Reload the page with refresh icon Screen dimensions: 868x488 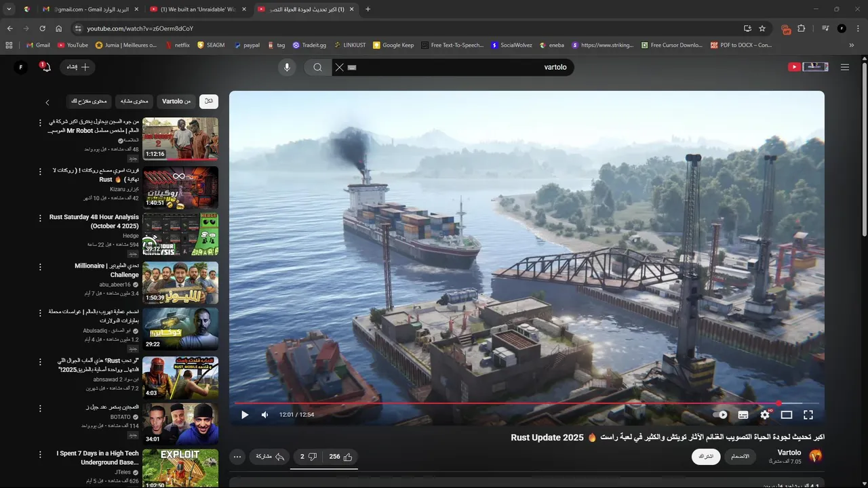[x=42, y=28]
